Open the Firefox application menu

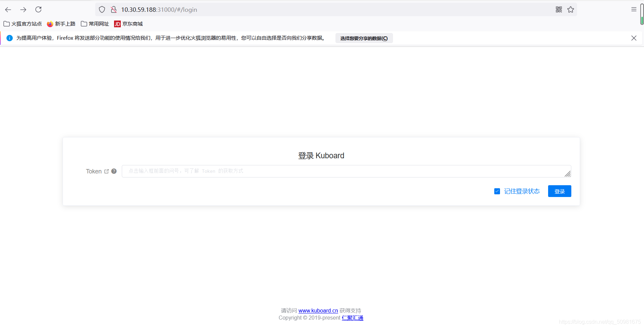(x=634, y=9)
